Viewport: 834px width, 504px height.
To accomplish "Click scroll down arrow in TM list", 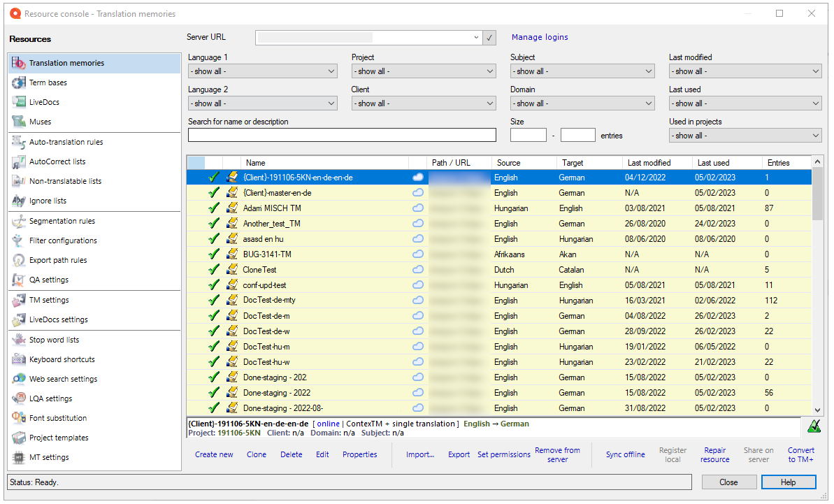I will coord(817,410).
